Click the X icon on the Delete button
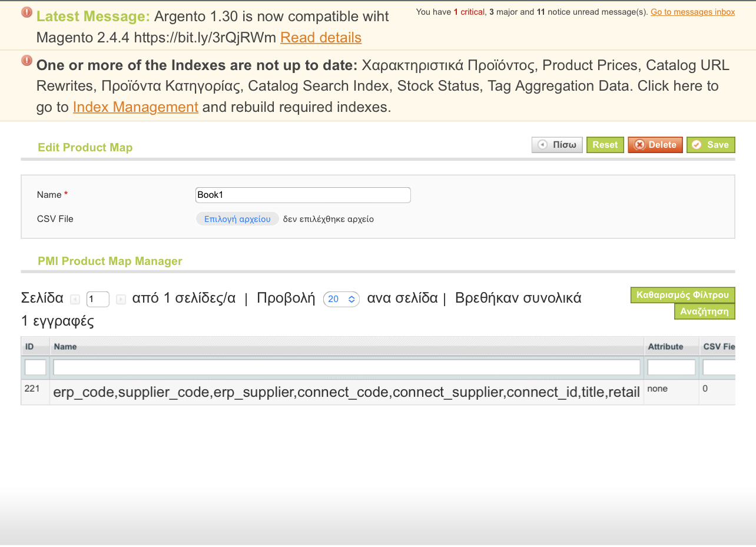 pos(641,145)
